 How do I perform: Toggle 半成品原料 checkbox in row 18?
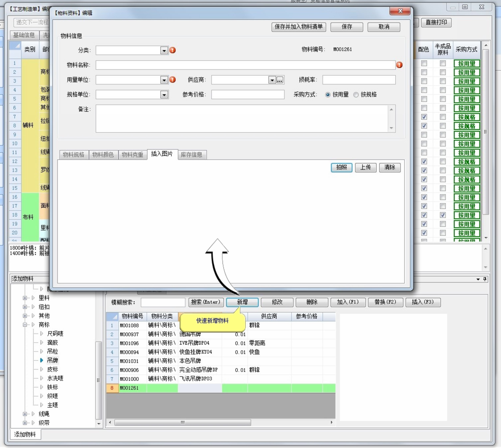pyautogui.click(x=443, y=215)
